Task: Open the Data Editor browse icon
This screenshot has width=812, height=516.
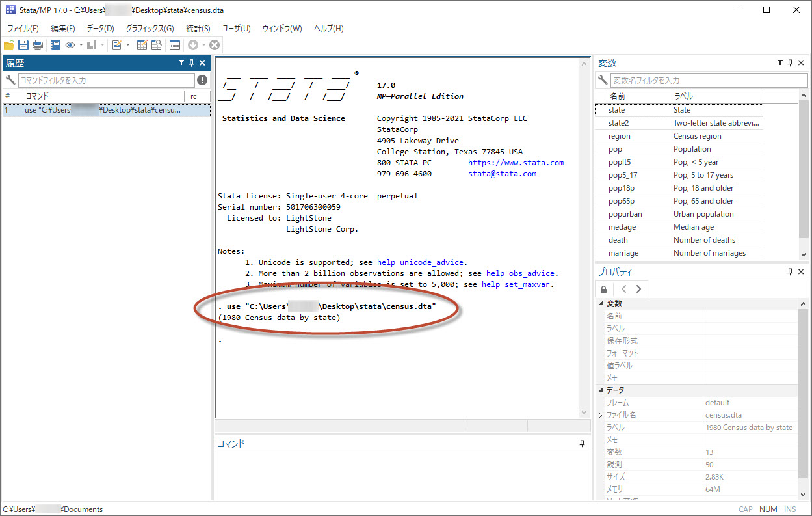Action: coord(157,45)
